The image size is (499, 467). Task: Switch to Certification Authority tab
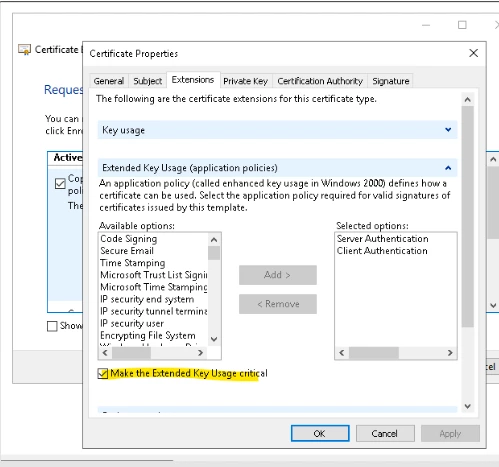click(320, 81)
